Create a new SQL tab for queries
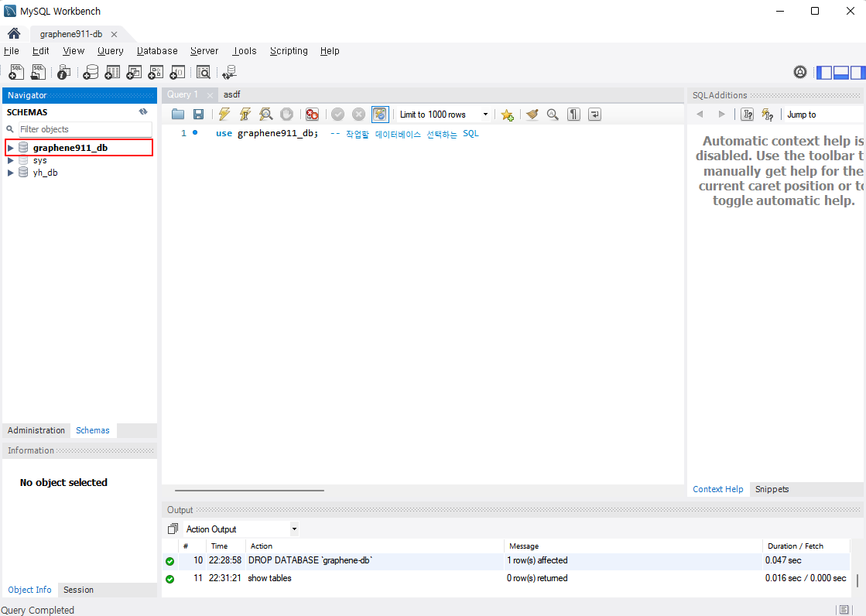Image resolution: width=866 pixels, height=616 pixels. (x=16, y=72)
